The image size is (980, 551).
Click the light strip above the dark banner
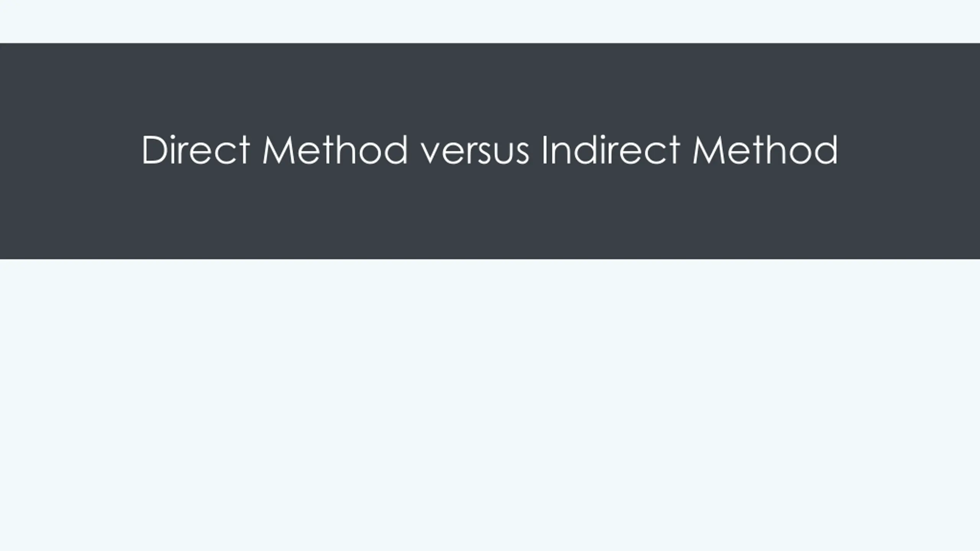[x=490, y=21]
